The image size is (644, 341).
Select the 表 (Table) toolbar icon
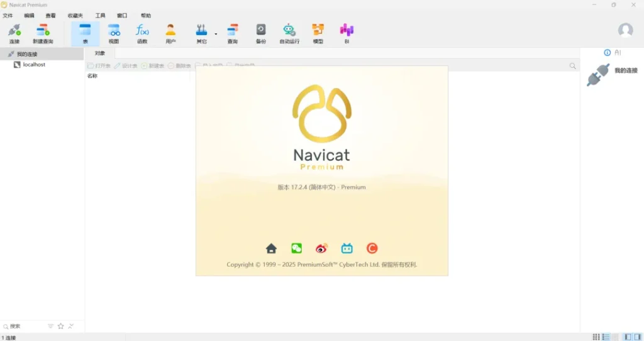85,34
